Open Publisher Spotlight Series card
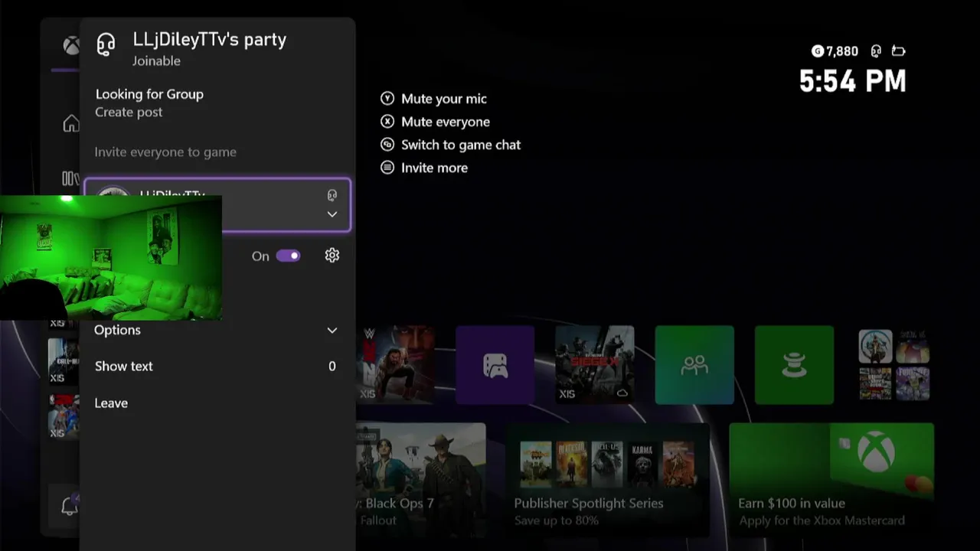980x551 pixels. coord(607,479)
